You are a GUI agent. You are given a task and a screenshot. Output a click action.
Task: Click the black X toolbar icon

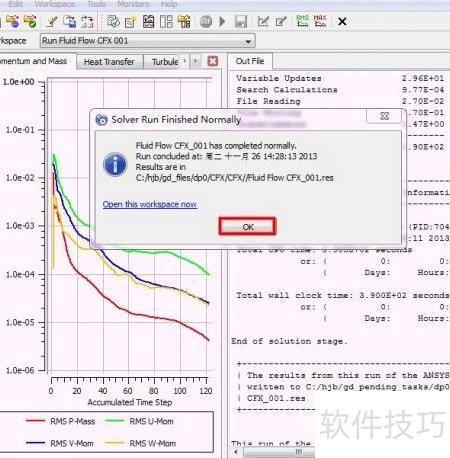(x=342, y=22)
